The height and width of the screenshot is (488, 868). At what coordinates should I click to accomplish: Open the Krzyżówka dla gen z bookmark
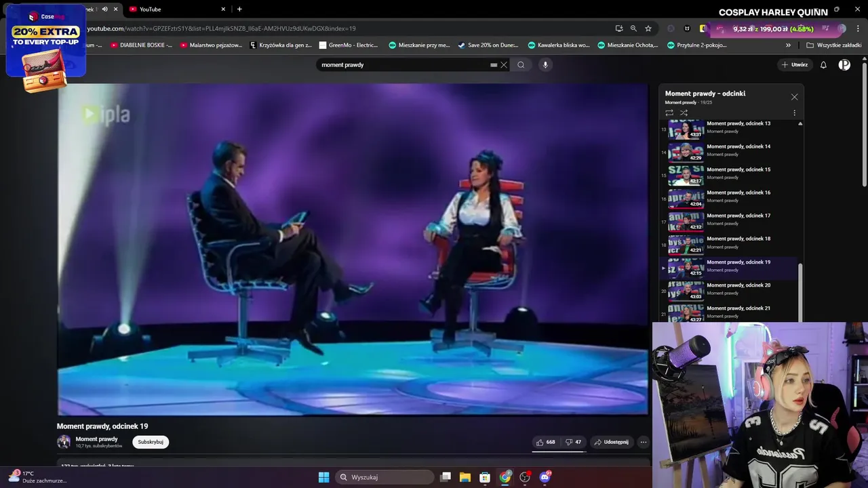click(x=281, y=45)
